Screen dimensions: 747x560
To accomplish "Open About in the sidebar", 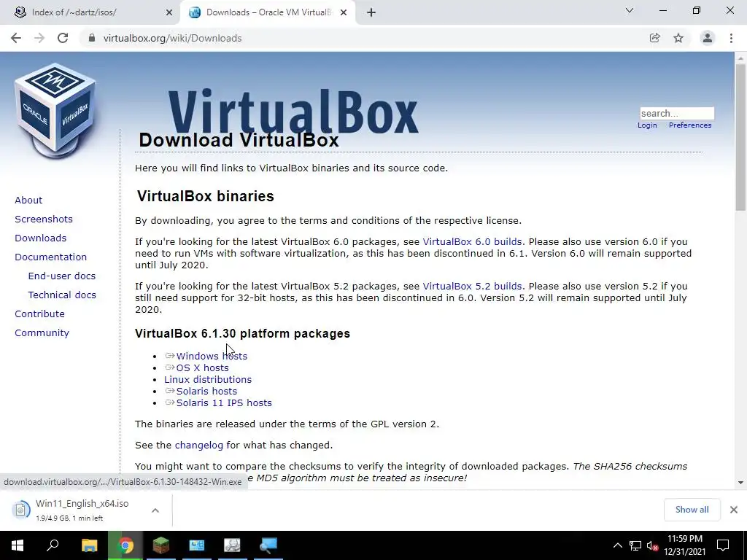I will pos(28,200).
